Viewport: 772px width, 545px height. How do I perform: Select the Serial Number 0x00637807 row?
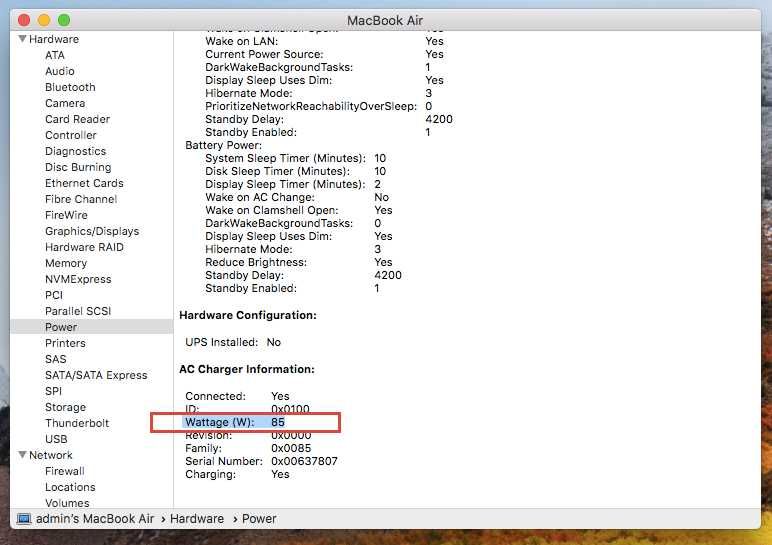click(x=261, y=461)
